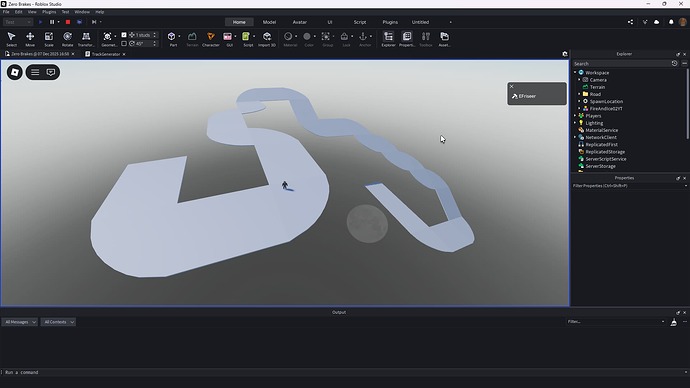Open the GUI insert tool
The height and width of the screenshot is (388, 690).
pos(228,39)
